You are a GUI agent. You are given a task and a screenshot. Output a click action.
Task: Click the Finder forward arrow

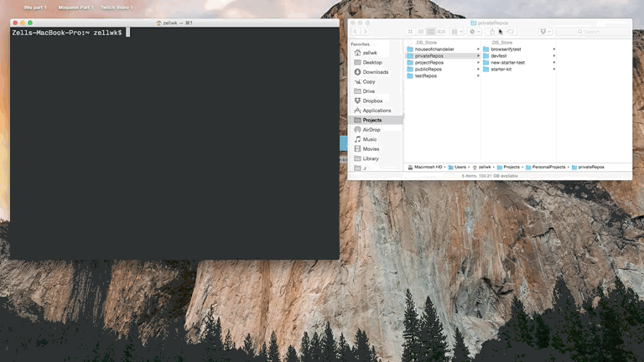pyautogui.click(x=365, y=32)
